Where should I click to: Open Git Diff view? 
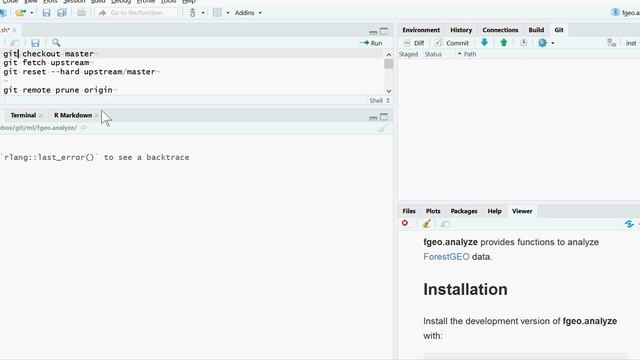(x=414, y=43)
